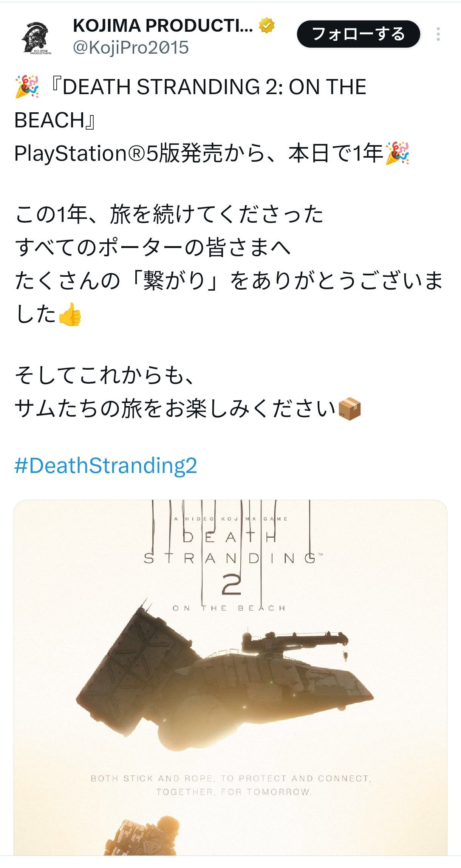Open the #DeathStranding2 hashtag

[105, 465]
